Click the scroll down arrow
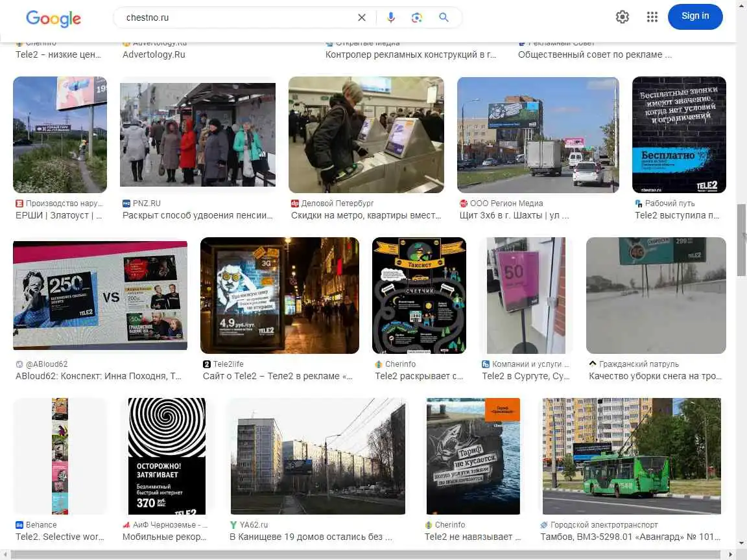The height and width of the screenshot is (560, 747). tap(741, 543)
